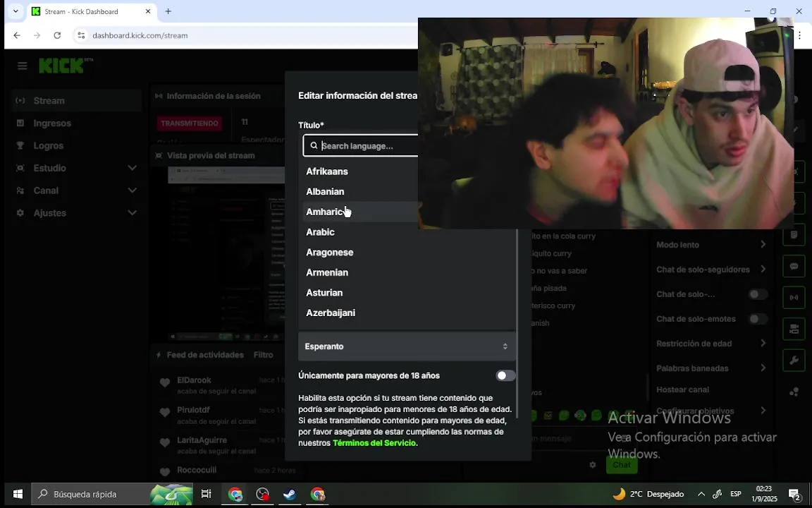Expand the Ajustes sidebar section
812x508 pixels.
coord(75,213)
